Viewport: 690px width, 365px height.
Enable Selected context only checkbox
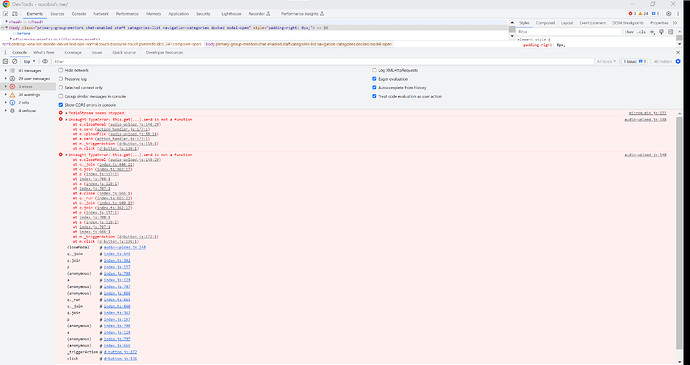pyautogui.click(x=61, y=88)
